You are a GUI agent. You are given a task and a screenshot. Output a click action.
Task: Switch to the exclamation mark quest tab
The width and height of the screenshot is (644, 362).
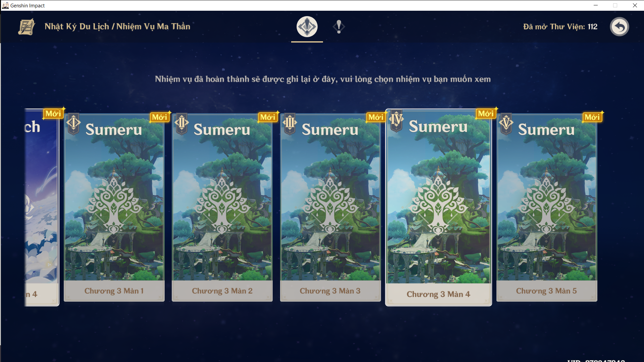click(x=339, y=27)
